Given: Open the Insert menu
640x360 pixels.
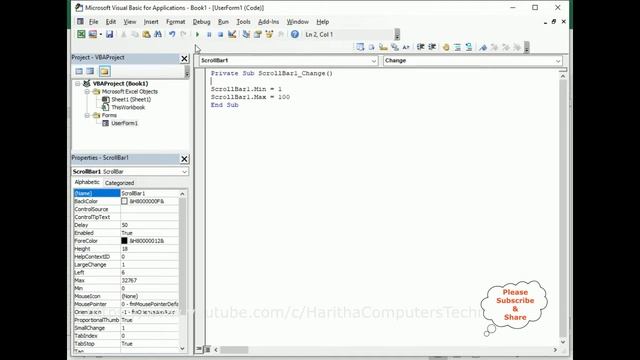Looking at the screenshot, I should 151,22.
